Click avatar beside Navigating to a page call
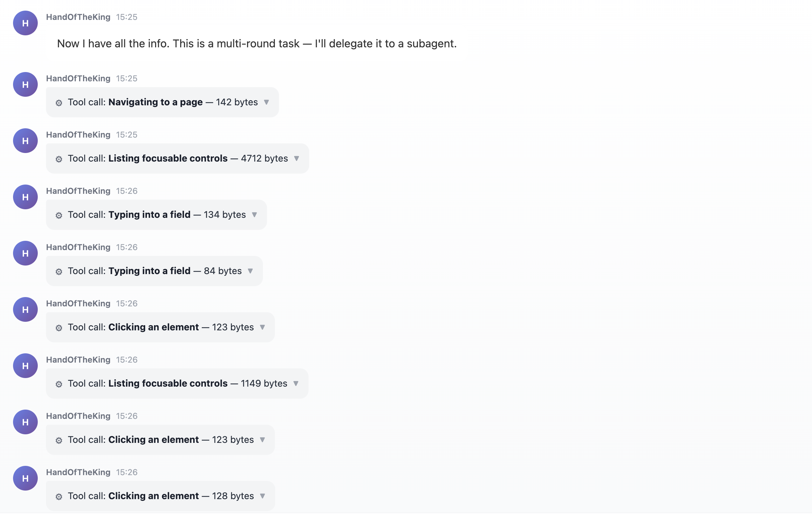 click(25, 84)
